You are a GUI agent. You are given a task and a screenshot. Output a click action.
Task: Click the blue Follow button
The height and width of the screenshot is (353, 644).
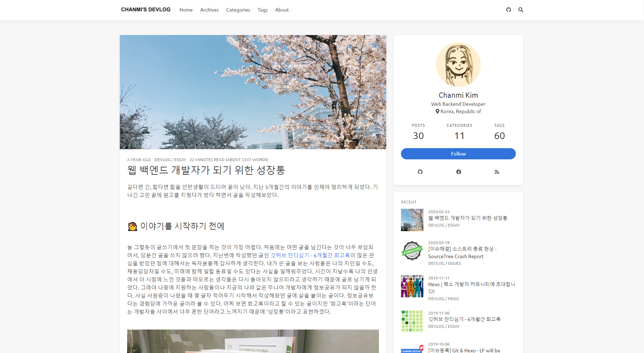pos(458,154)
